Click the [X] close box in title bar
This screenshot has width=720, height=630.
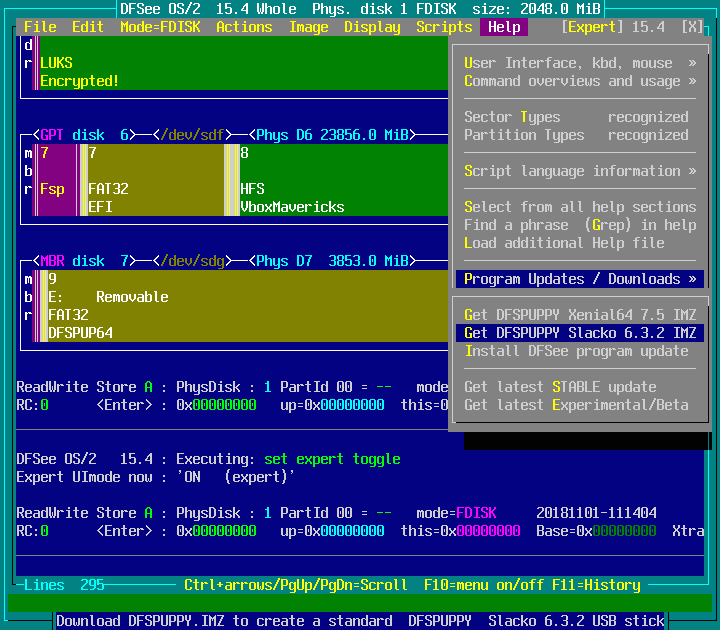point(691,27)
